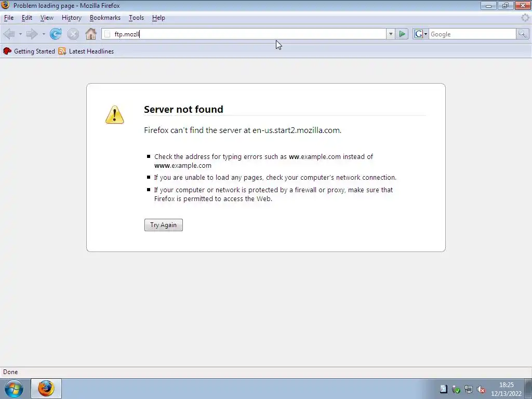Image resolution: width=532 pixels, height=399 pixels.
Task: Click the throbber activity indicator icon
Action: coord(525,18)
